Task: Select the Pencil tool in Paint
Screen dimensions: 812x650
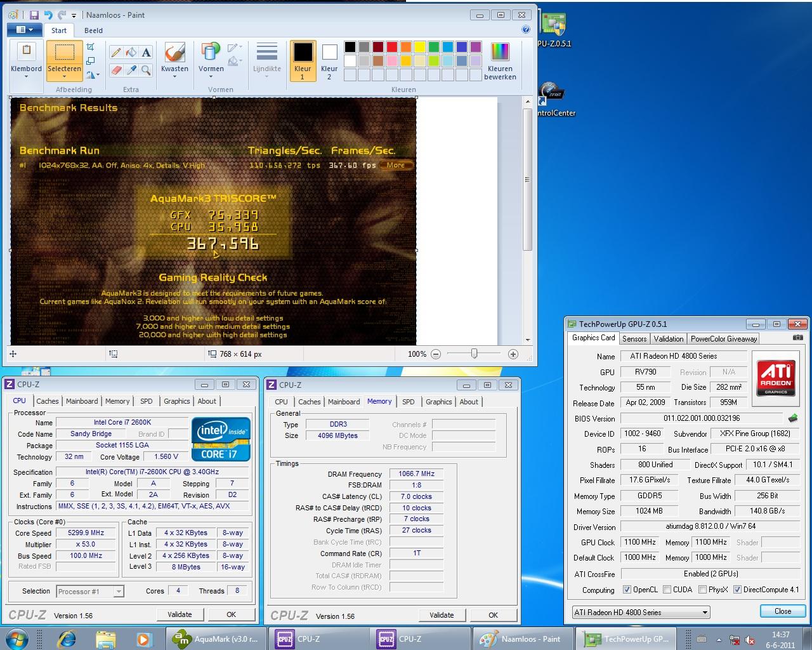Action: pyautogui.click(x=115, y=53)
